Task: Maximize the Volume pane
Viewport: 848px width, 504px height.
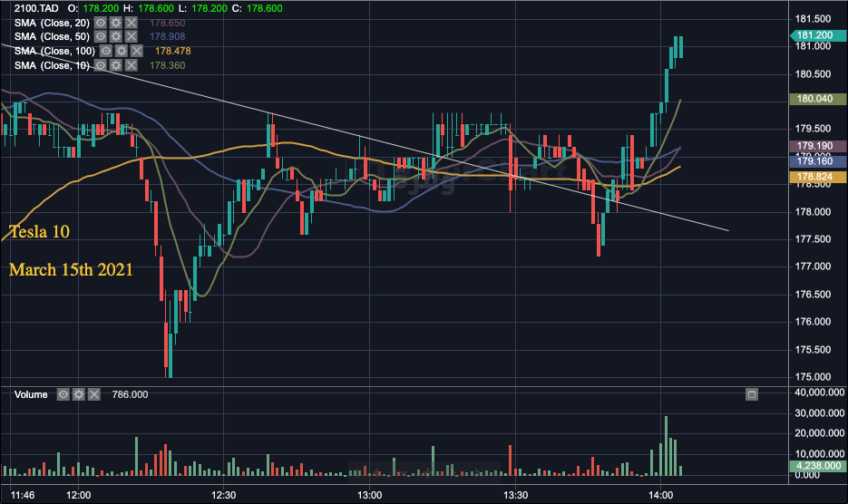Action: pyautogui.click(x=752, y=394)
